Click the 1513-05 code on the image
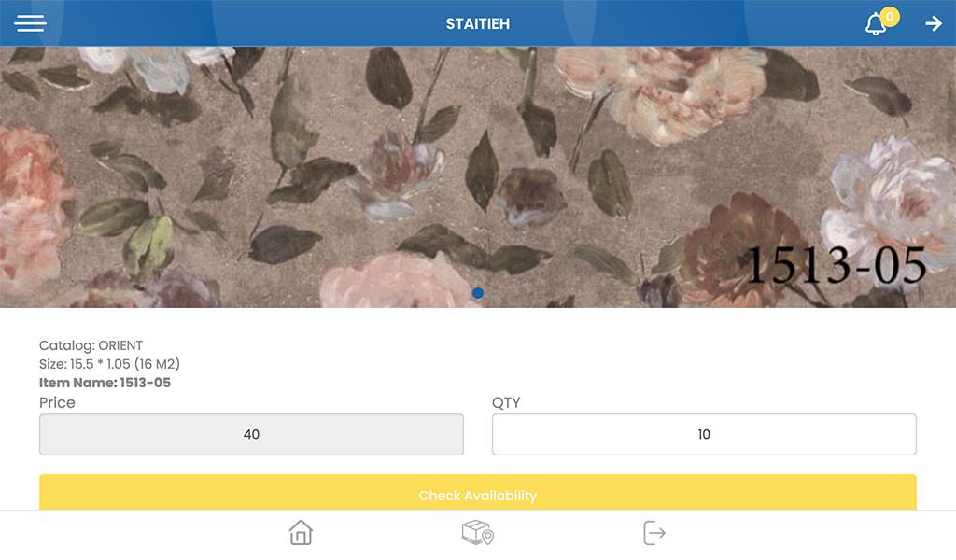 (836, 266)
